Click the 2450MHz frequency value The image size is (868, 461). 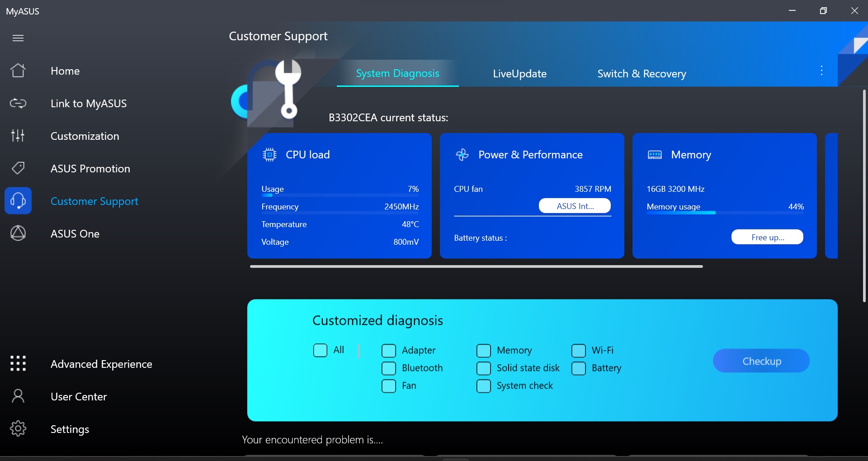click(401, 207)
